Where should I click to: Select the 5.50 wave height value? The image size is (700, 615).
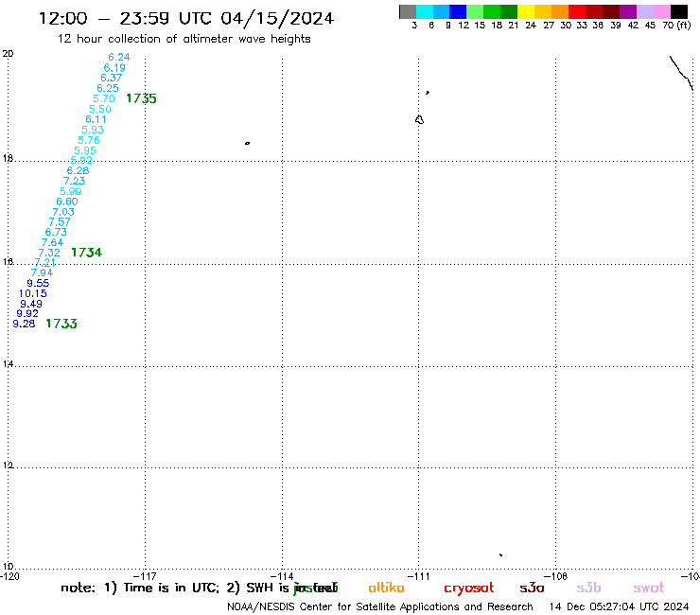click(x=100, y=109)
